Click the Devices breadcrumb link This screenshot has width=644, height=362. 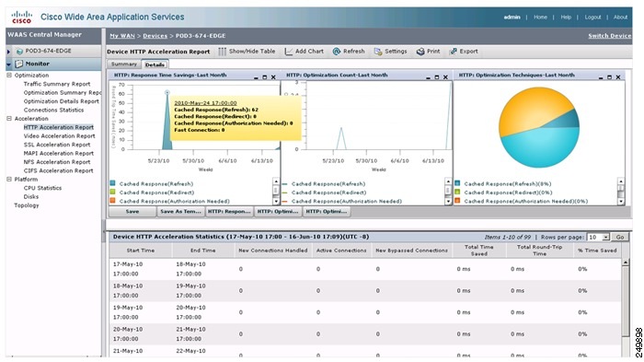(x=155, y=36)
